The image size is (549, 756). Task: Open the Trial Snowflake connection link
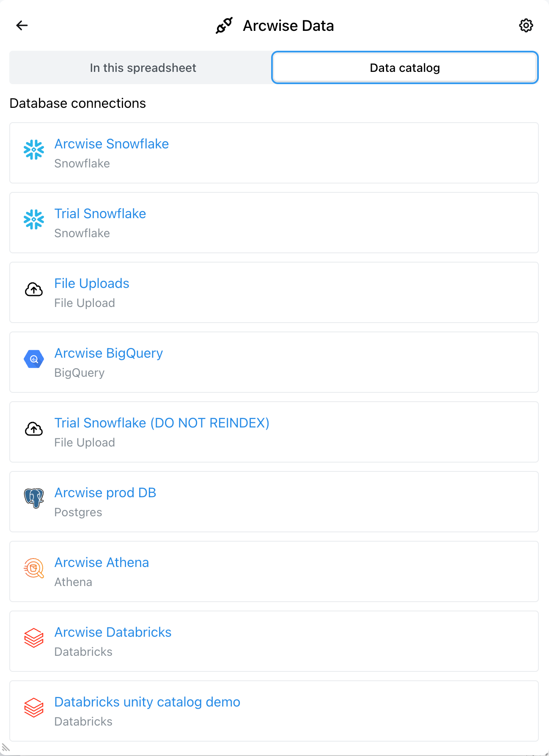(x=100, y=214)
